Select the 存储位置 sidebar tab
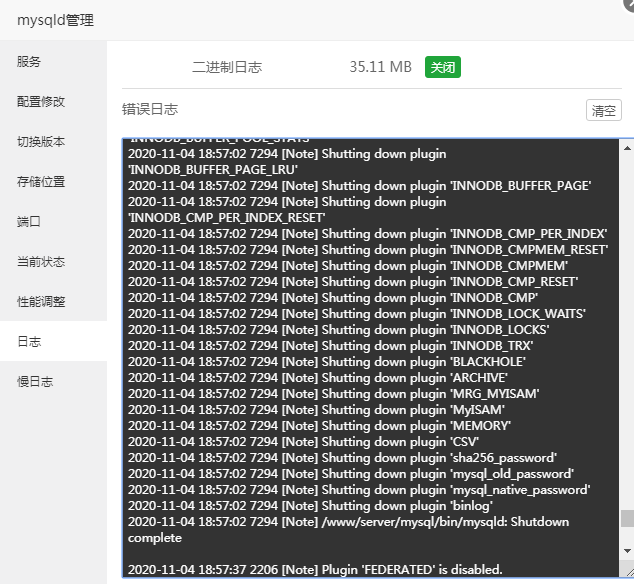Viewport: 634px width, 584px height. (53, 182)
